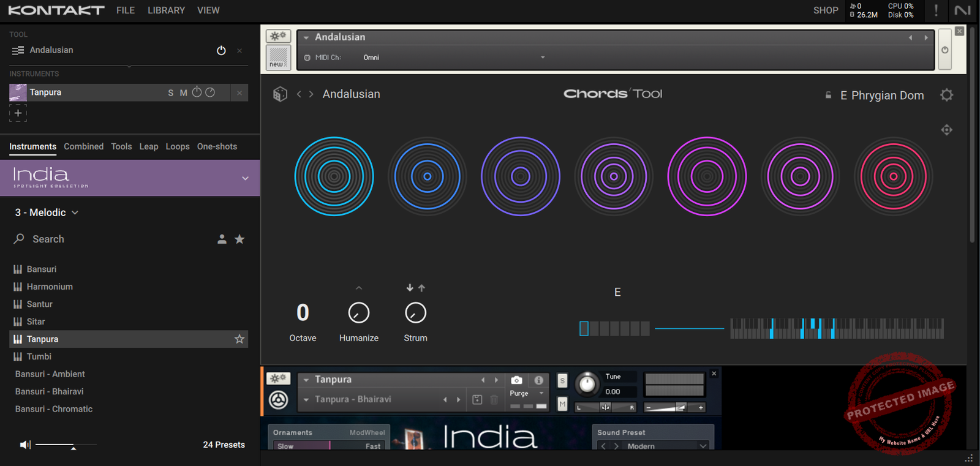
Task: Open the VIEW menu
Action: point(208,10)
